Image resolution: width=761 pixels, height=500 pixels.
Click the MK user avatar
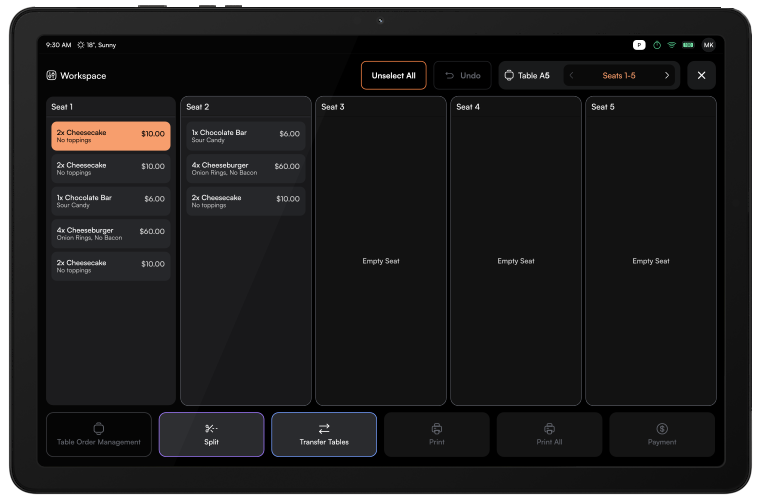pos(709,45)
